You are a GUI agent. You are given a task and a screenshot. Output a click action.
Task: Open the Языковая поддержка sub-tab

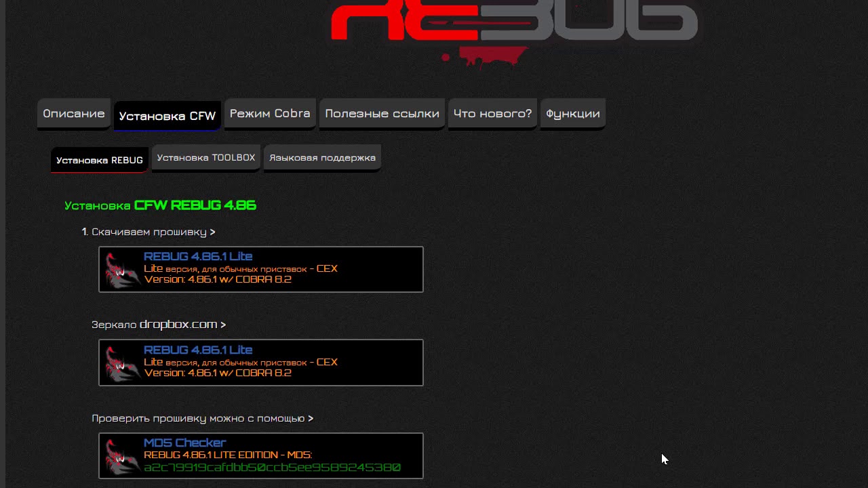322,158
